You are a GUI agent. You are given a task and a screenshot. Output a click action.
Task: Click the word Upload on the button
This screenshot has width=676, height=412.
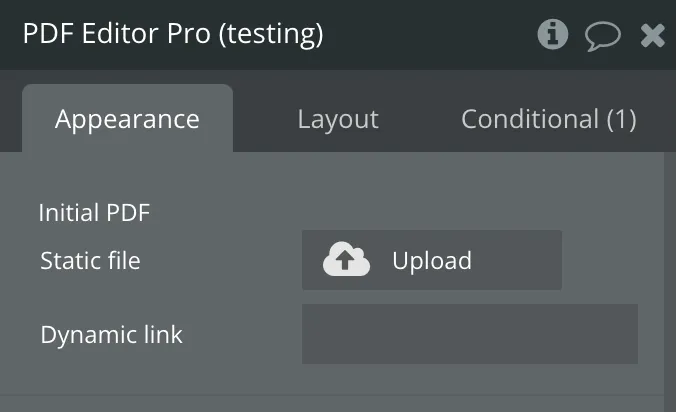click(x=432, y=261)
